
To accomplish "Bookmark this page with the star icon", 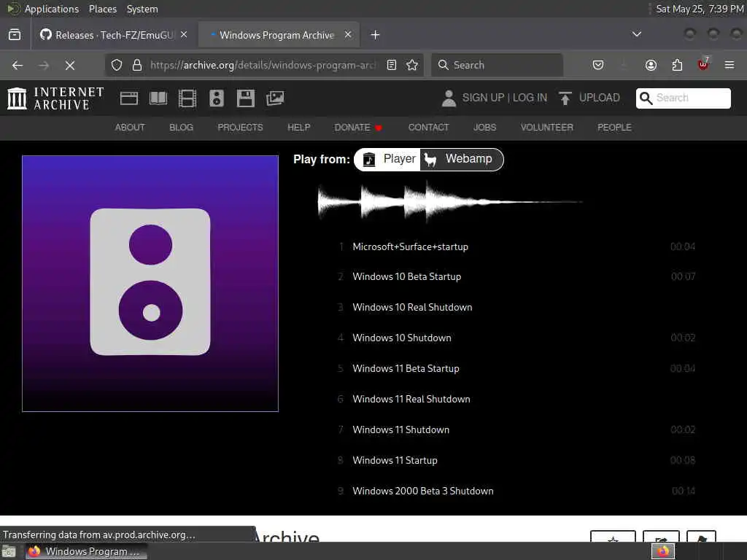I will 412,65.
